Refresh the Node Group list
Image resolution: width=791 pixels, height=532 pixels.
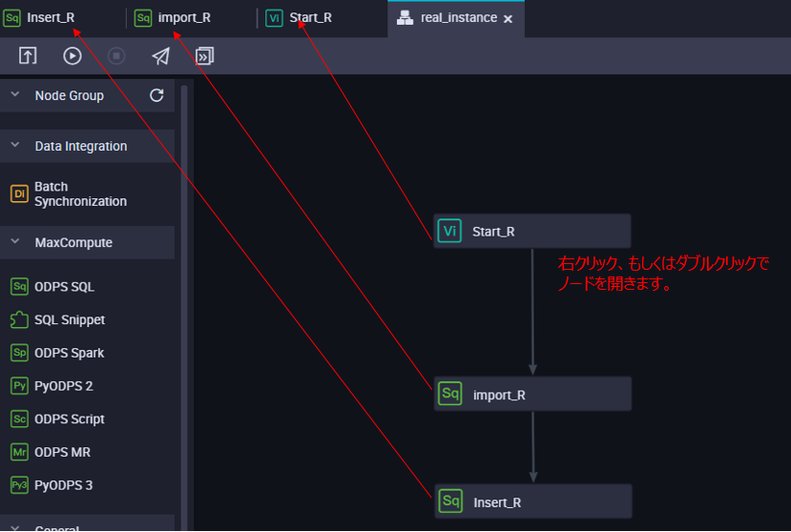156,95
